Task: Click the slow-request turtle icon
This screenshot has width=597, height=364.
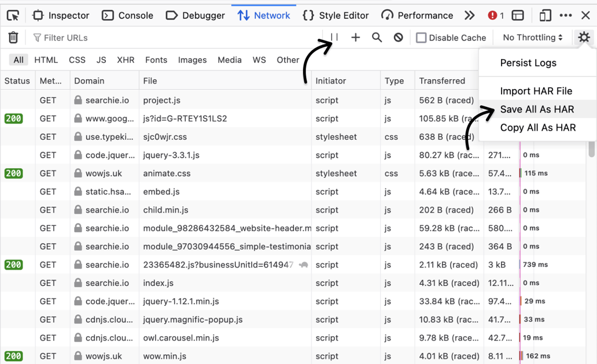Action: click(304, 265)
